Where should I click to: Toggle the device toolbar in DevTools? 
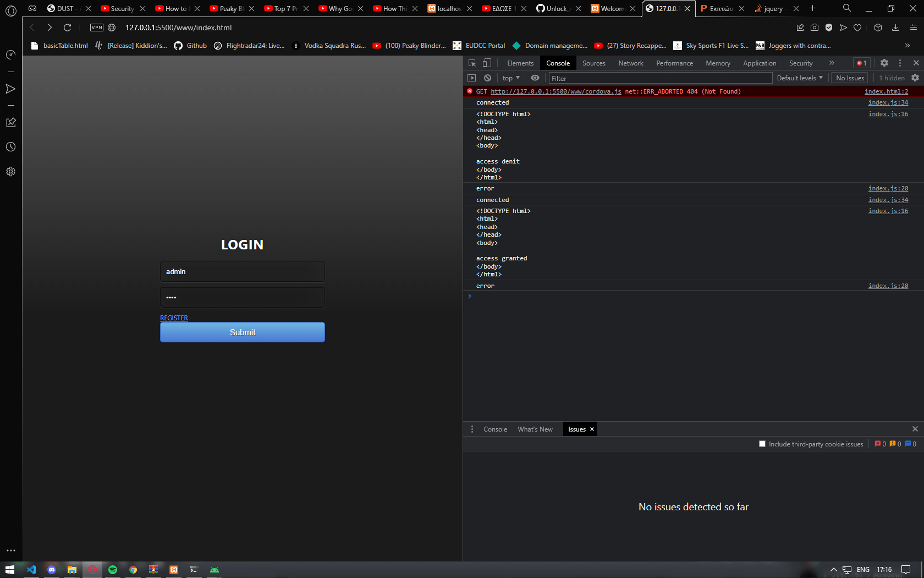click(x=487, y=63)
